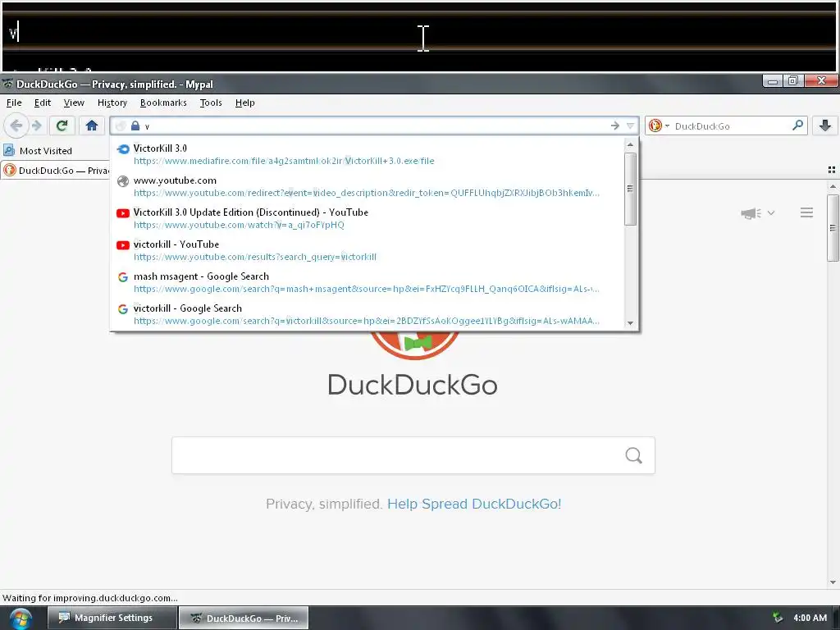This screenshot has width=840, height=630.
Task: Click the suggestion list scroll-down arrow
Action: [x=631, y=322]
